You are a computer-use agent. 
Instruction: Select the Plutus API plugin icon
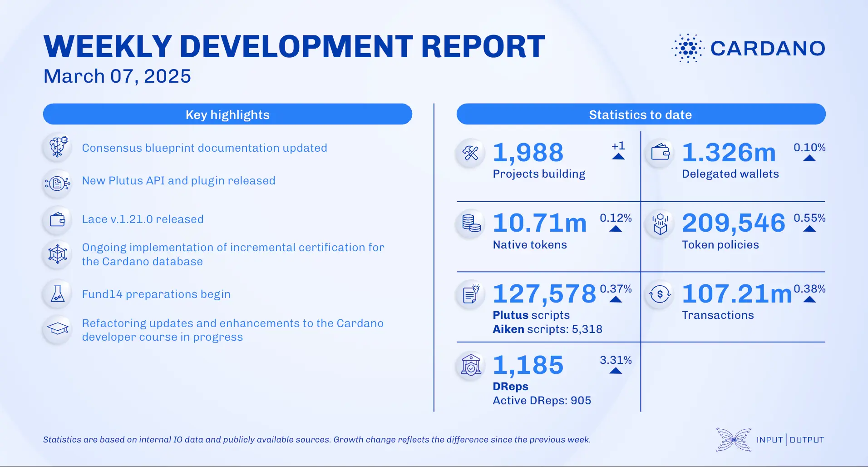[57, 184]
